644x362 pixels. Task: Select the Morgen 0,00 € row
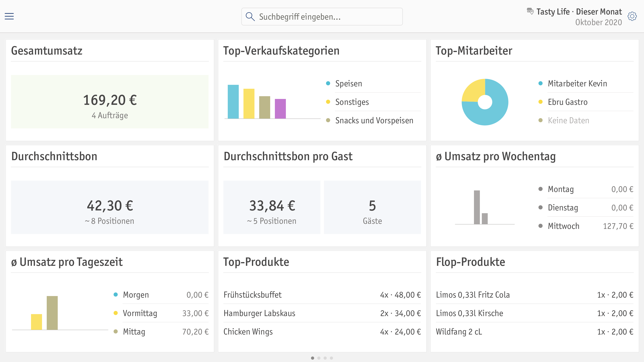click(x=161, y=295)
